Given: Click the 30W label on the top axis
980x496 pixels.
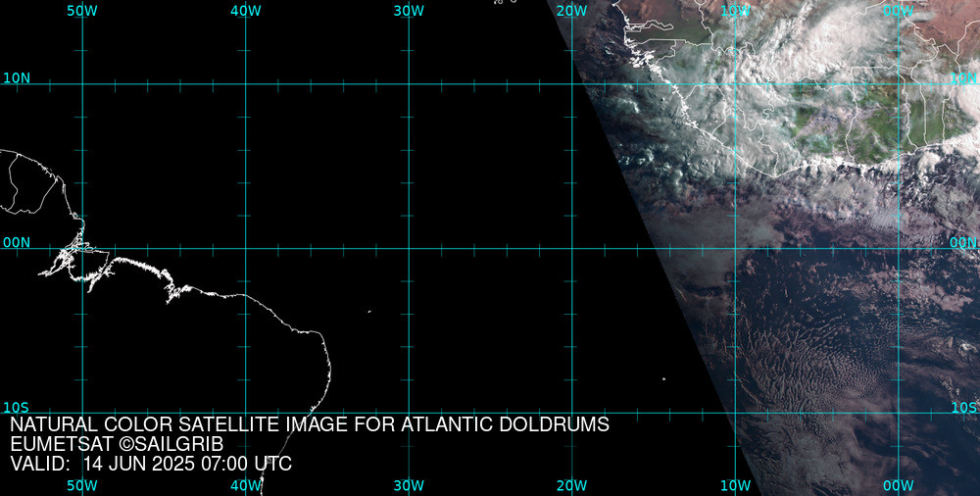Looking at the screenshot, I should (x=409, y=11).
